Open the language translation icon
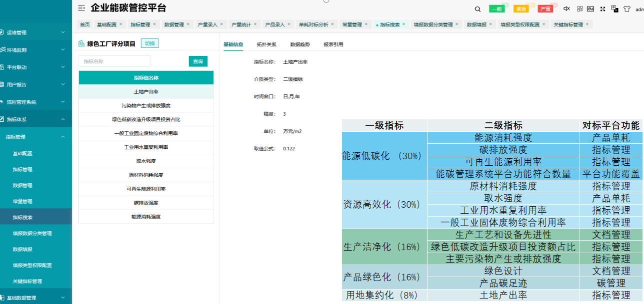The image size is (644, 304). tap(615, 8)
